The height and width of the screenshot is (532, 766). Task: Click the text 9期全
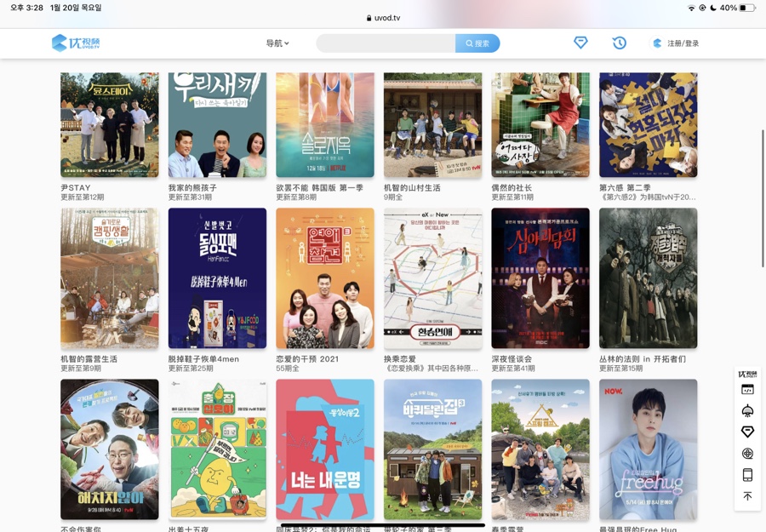tap(393, 197)
